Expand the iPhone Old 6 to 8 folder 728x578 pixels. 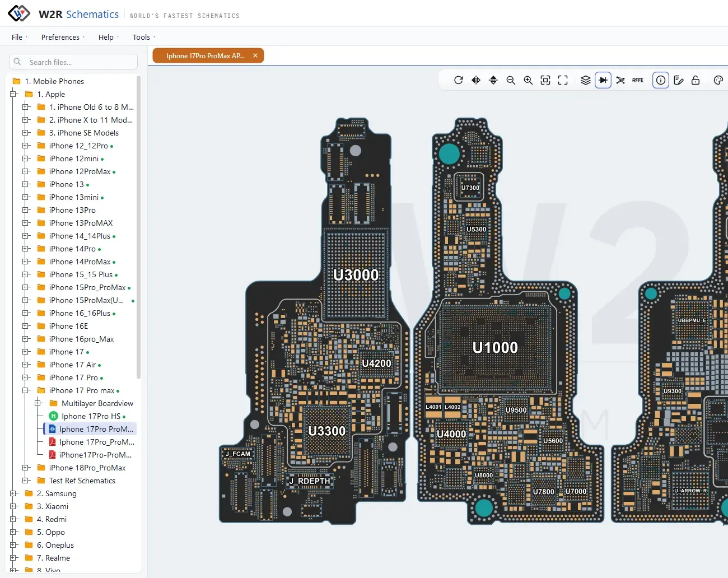pos(26,107)
